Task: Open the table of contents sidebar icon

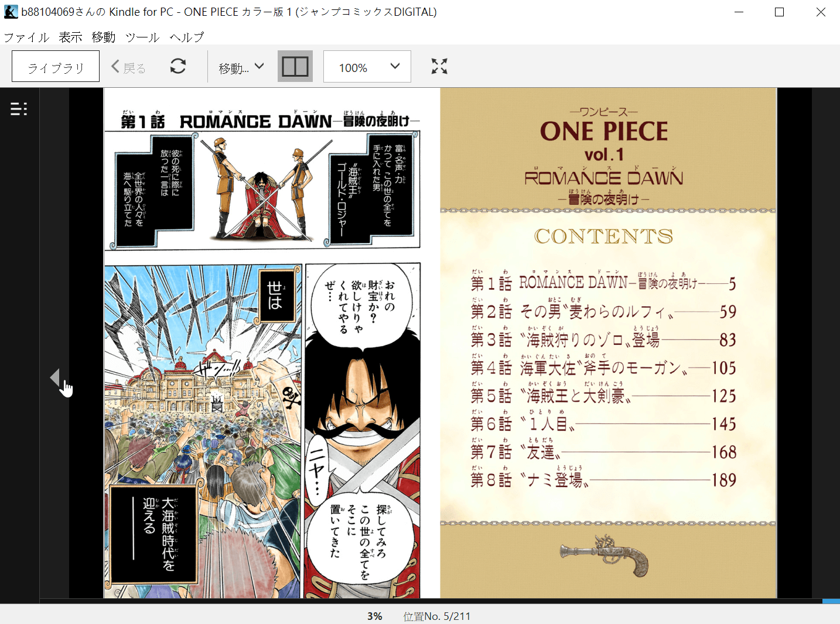Action: point(19,109)
